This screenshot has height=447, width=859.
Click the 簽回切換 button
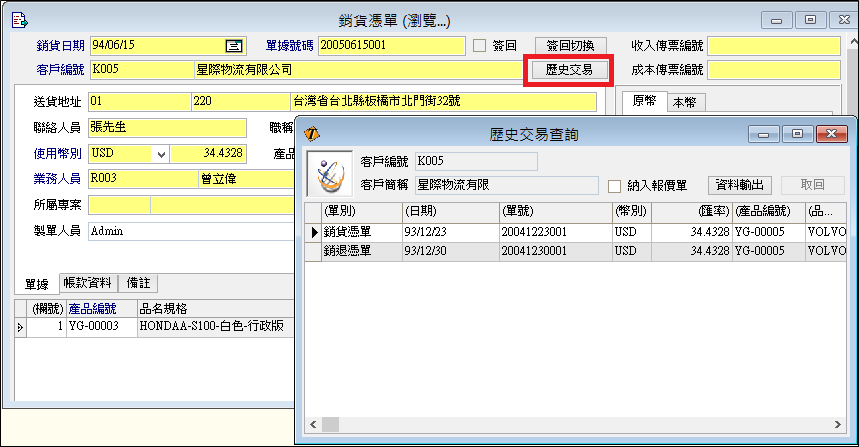coord(569,45)
